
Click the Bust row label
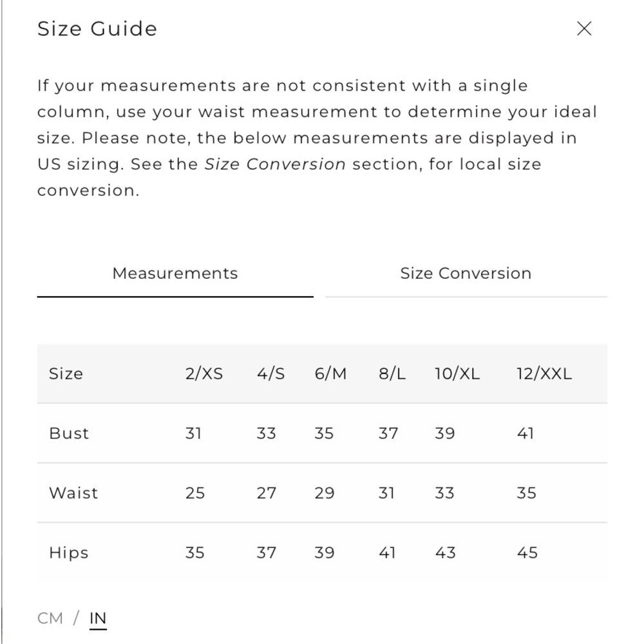[69, 433]
